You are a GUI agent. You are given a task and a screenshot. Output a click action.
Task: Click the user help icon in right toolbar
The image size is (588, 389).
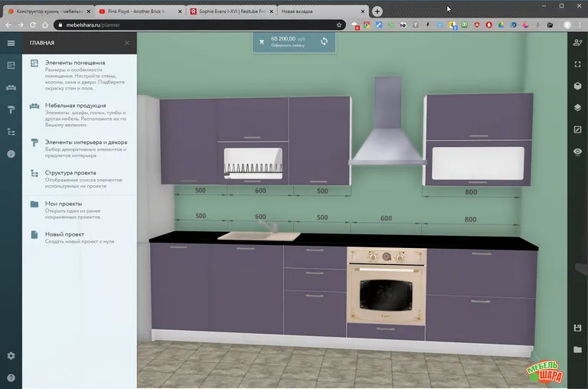[577, 42]
